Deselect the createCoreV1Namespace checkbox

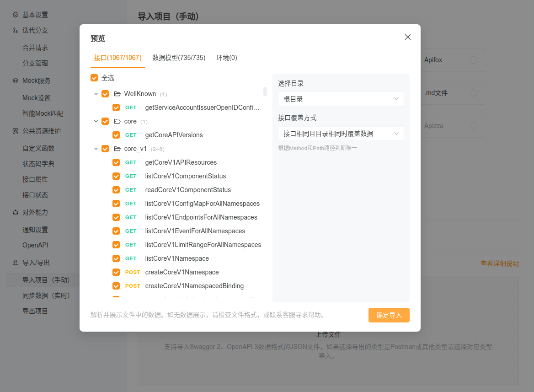pos(116,272)
